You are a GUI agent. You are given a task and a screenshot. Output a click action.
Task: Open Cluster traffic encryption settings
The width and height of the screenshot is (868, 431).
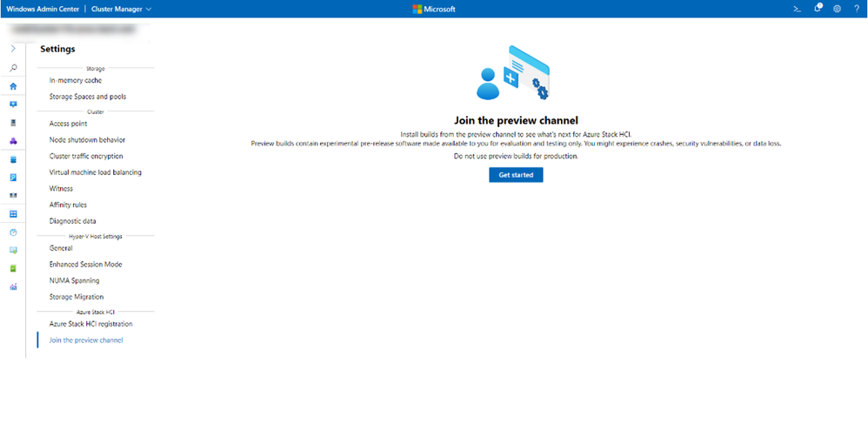86,156
